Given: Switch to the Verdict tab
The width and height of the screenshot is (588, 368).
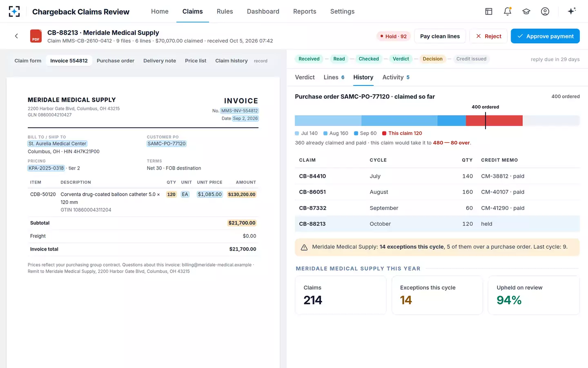Looking at the screenshot, I should pos(305,77).
